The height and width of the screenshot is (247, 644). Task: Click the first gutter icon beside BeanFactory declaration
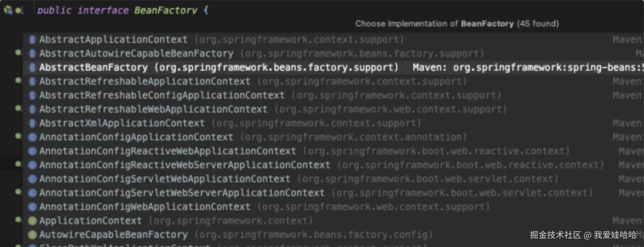[x=8, y=10]
